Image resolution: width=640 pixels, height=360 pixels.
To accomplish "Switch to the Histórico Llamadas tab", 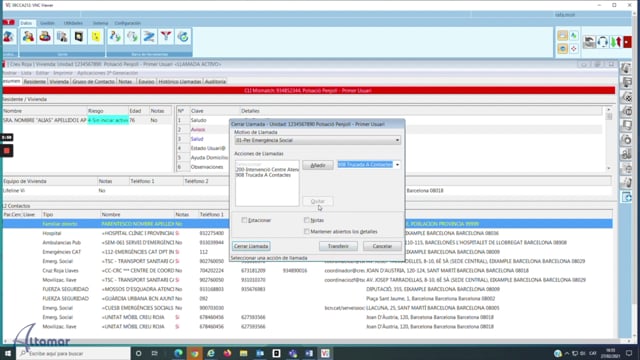I will point(180,82).
